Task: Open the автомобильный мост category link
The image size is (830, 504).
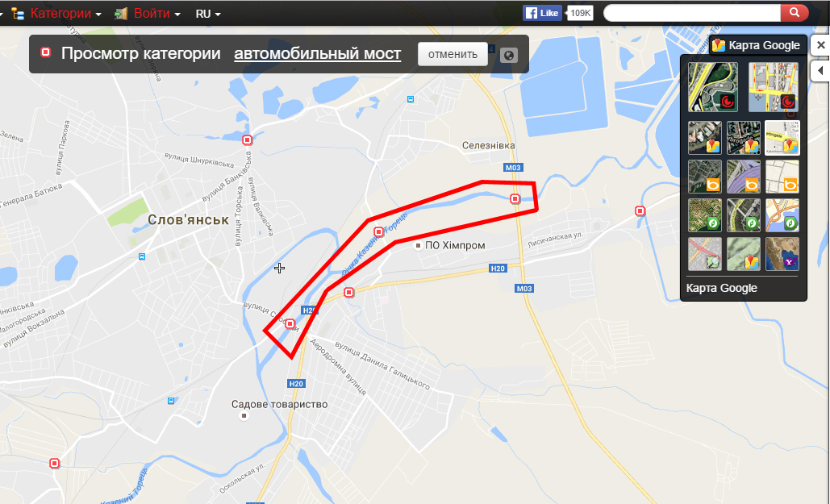Action: (318, 53)
